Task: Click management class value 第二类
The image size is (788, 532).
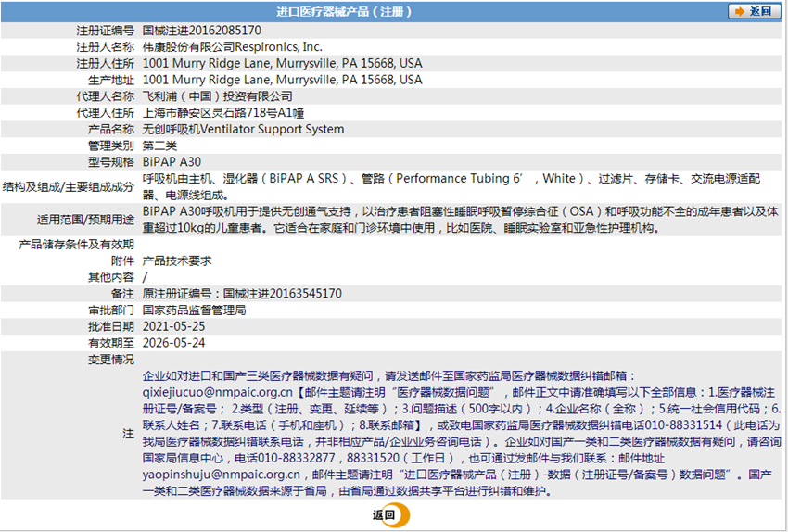Action: pyautogui.click(x=159, y=146)
